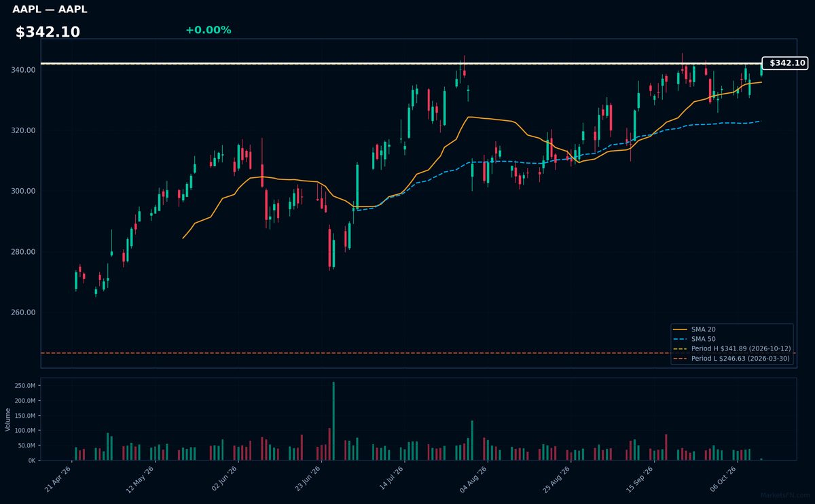
Task: Click the Volume axis title
Action: pos(8,419)
